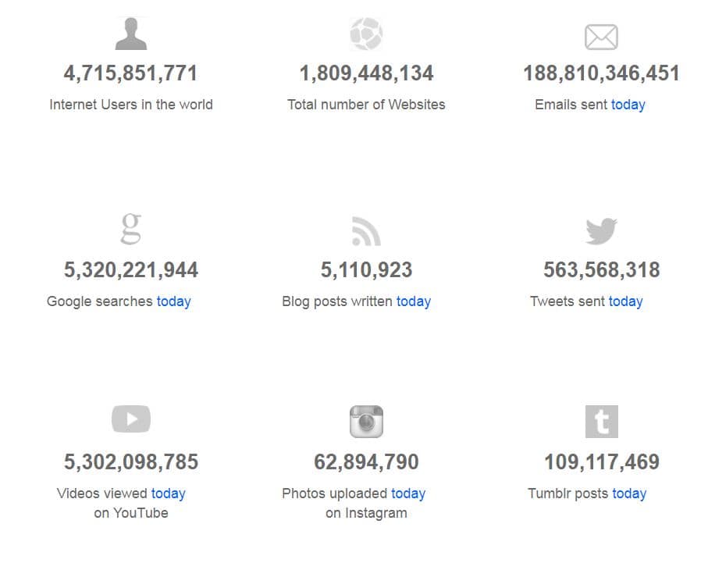The image size is (708, 588).
Task: Follow the 'today' link for Blog posts written
Action: tap(414, 301)
